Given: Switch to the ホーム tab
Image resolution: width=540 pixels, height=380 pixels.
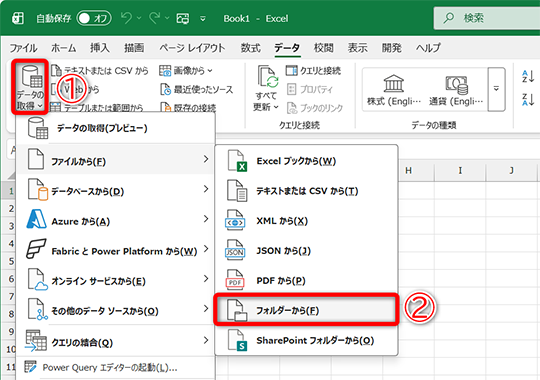Looking at the screenshot, I should pos(64,48).
